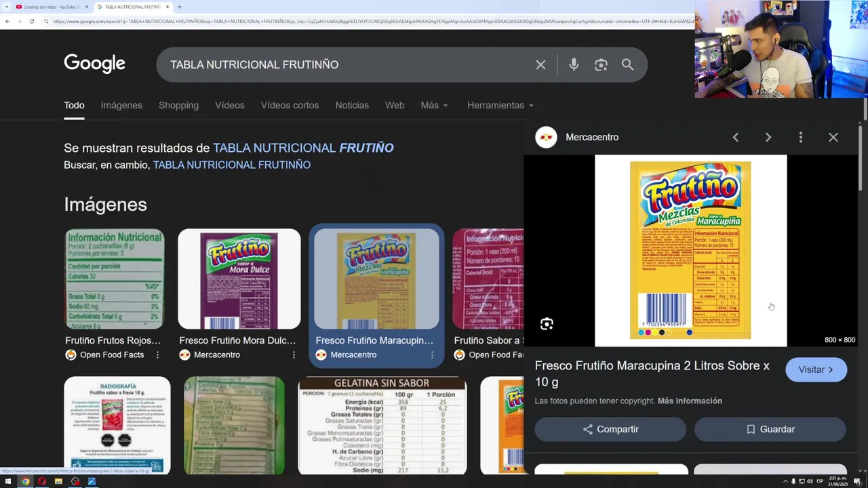Click Mercacentro logo in preview header

546,137
